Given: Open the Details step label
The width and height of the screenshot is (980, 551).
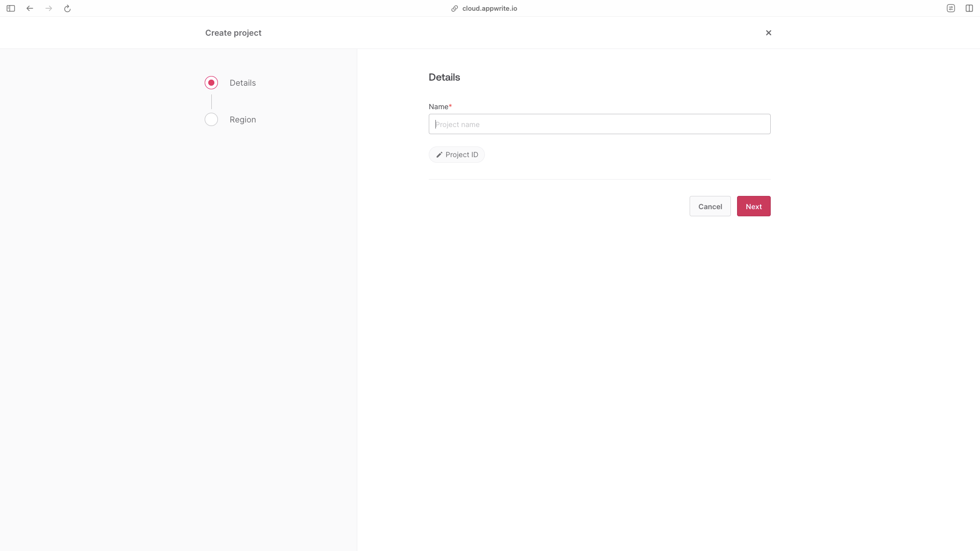Looking at the screenshot, I should click(242, 83).
